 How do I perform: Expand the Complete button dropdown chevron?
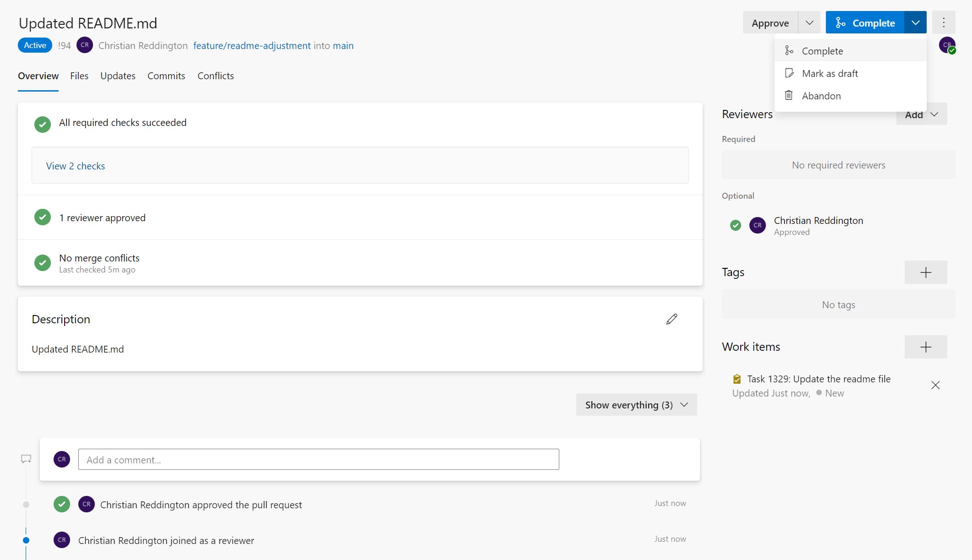click(x=915, y=22)
